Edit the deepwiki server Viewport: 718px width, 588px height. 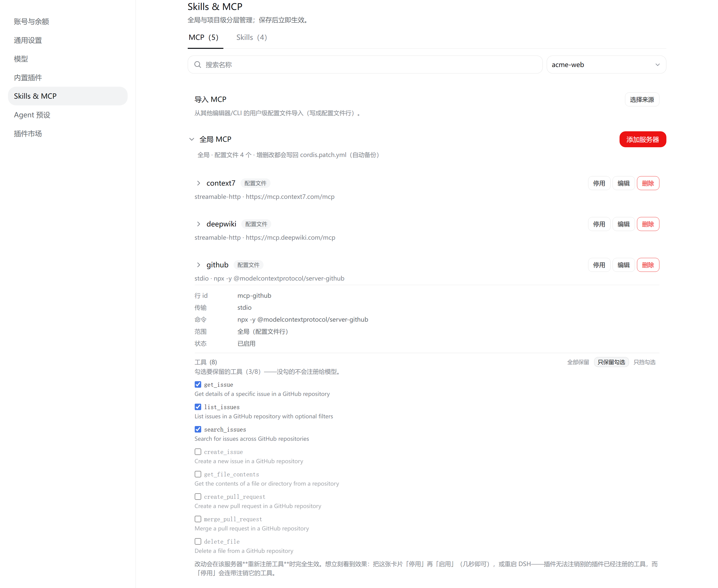click(x=623, y=224)
